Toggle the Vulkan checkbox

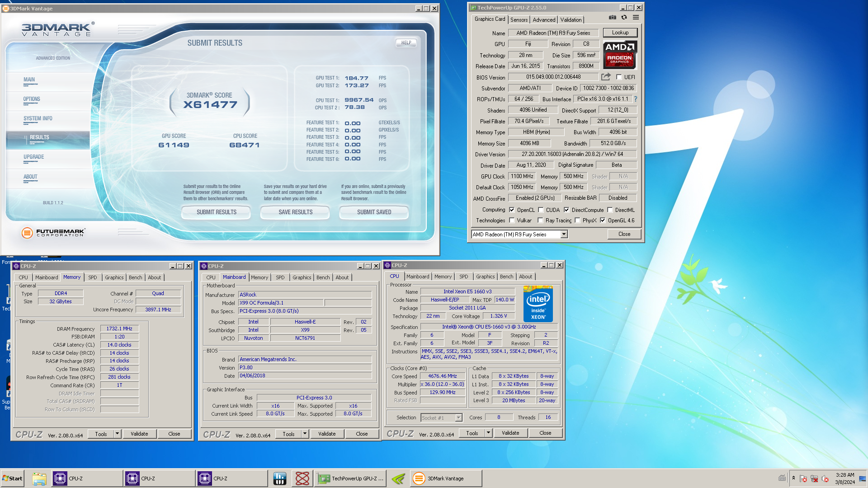click(x=512, y=221)
